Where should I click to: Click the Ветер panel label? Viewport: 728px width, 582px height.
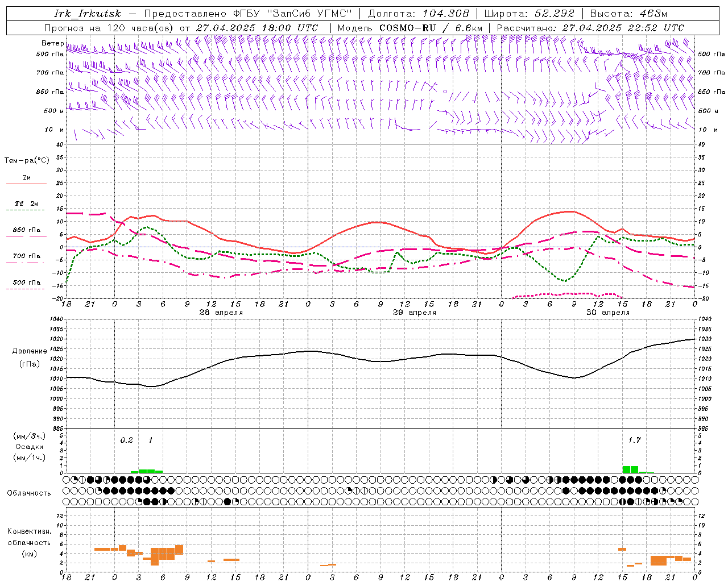52,43
